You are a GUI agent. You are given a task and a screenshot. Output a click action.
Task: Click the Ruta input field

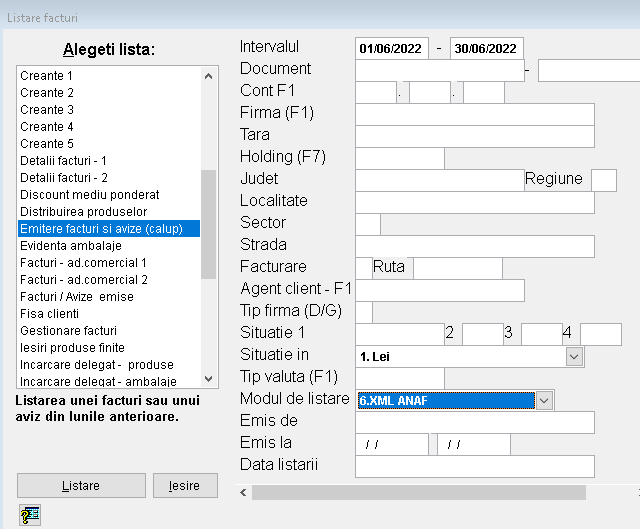pos(458,269)
